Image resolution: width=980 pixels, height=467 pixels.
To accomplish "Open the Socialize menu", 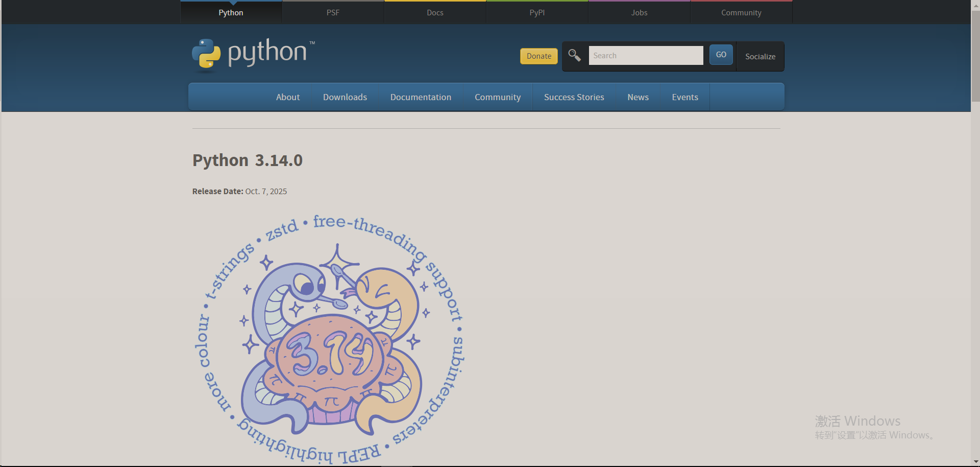I will (x=759, y=56).
